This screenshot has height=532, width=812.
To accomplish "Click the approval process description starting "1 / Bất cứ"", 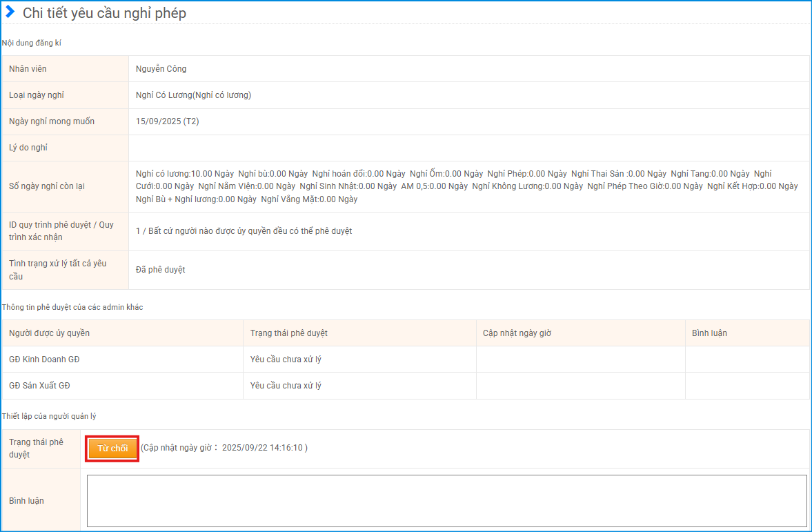I will [x=244, y=231].
